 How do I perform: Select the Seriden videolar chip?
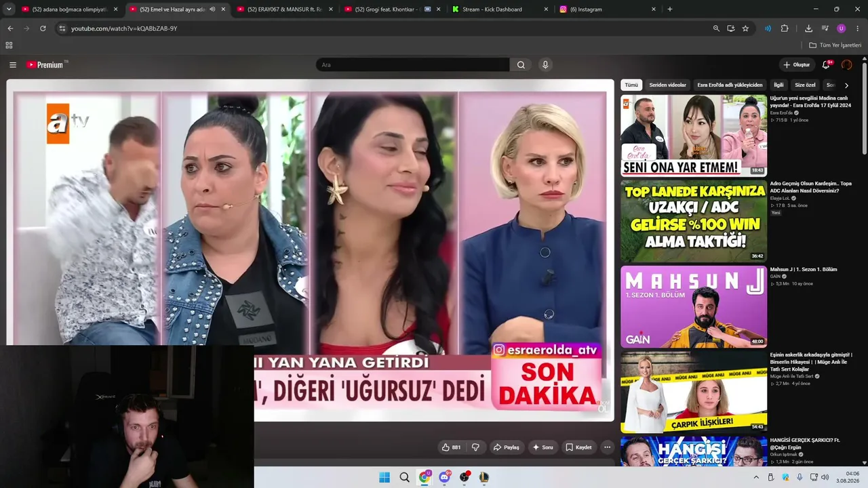click(x=668, y=85)
